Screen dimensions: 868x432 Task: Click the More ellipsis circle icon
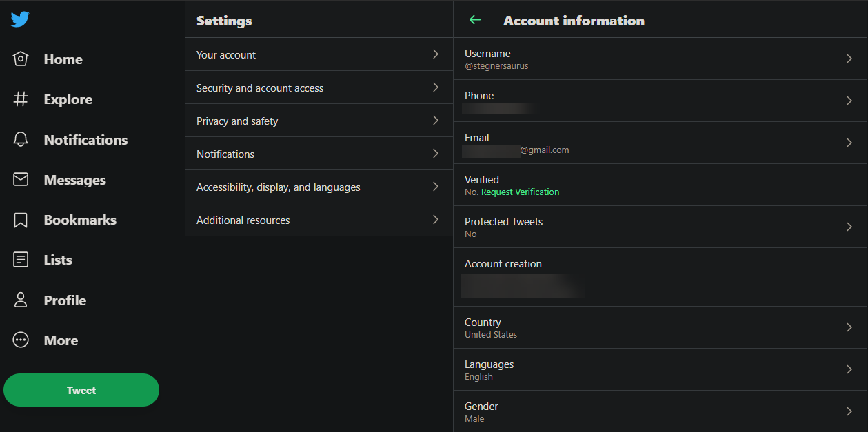(21, 340)
